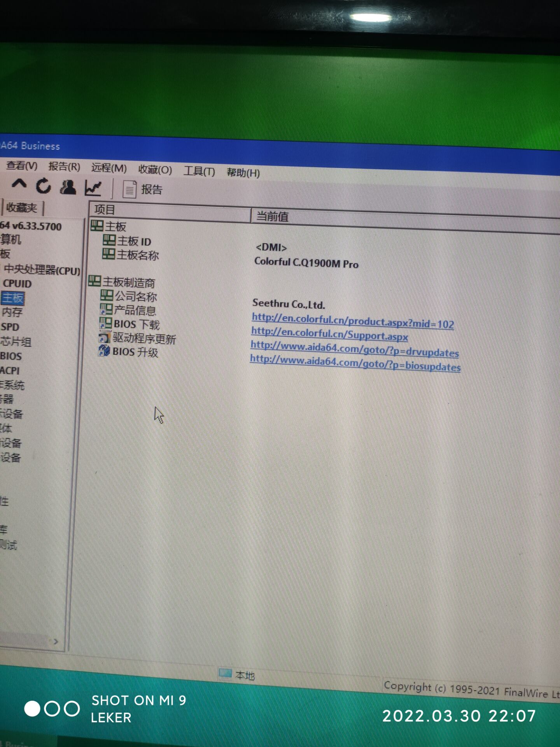Screen dimensions: 560x747
Task: Click the BIOS 升级 row icon
Action: tap(104, 351)
